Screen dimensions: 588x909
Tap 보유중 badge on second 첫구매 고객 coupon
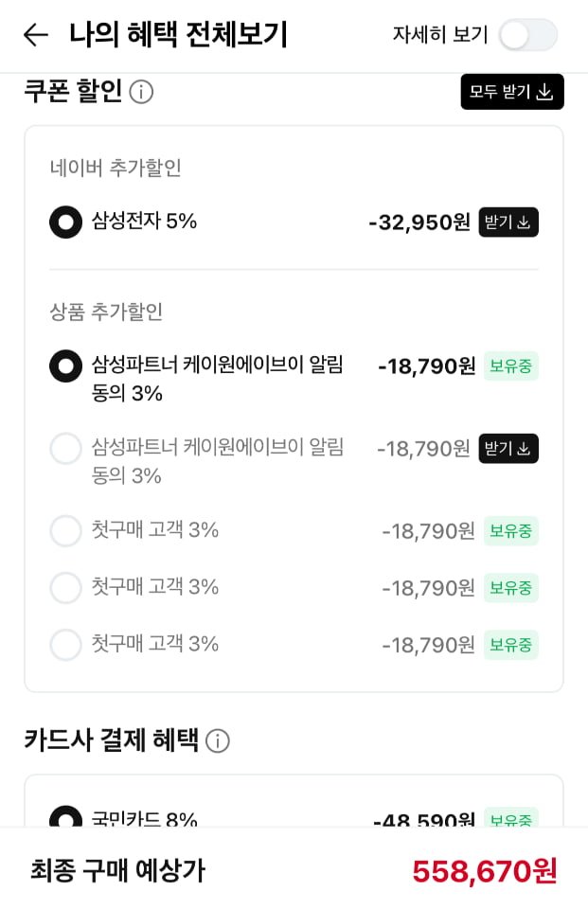point(510,587)
